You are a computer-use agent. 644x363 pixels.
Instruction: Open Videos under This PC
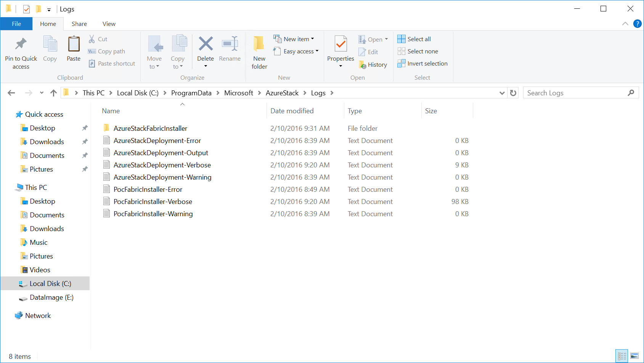40,270
